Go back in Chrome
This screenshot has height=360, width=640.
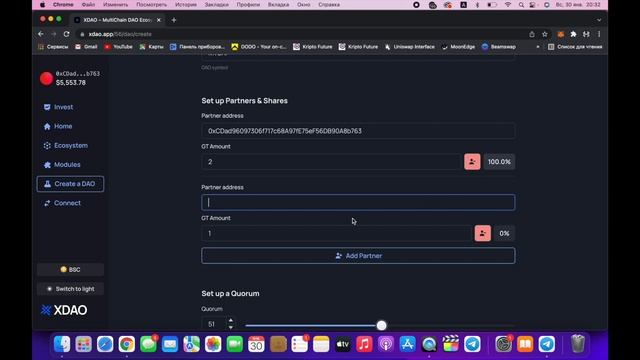(x=41, y=34)
